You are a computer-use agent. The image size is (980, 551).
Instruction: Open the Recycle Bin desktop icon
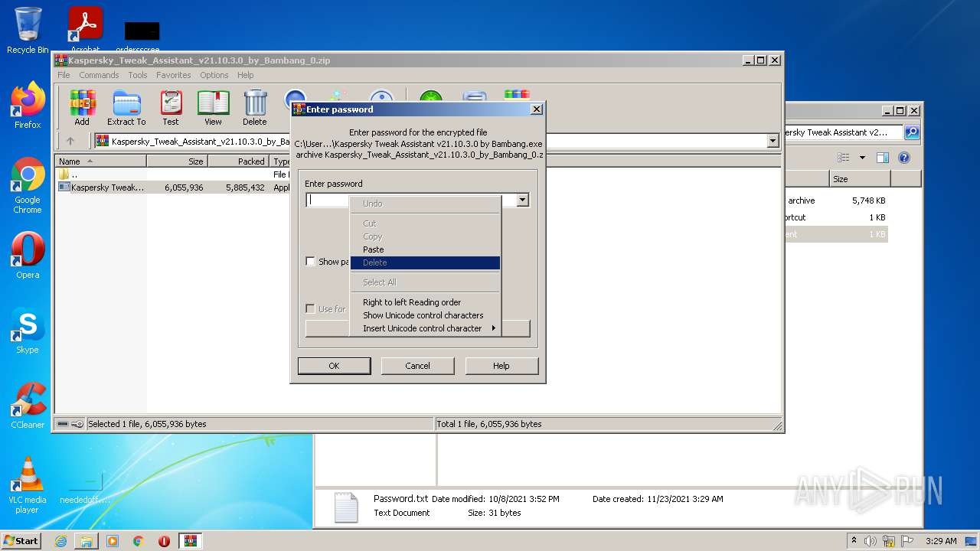coord(28,31)
